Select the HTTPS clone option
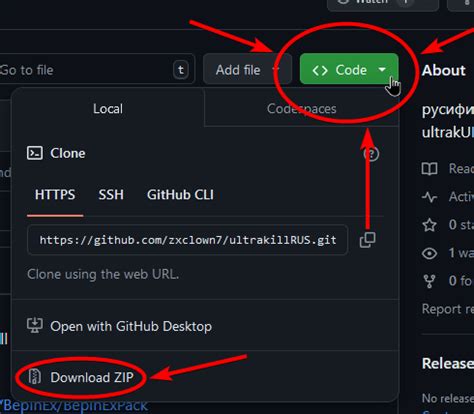 [x=55, y=195]
